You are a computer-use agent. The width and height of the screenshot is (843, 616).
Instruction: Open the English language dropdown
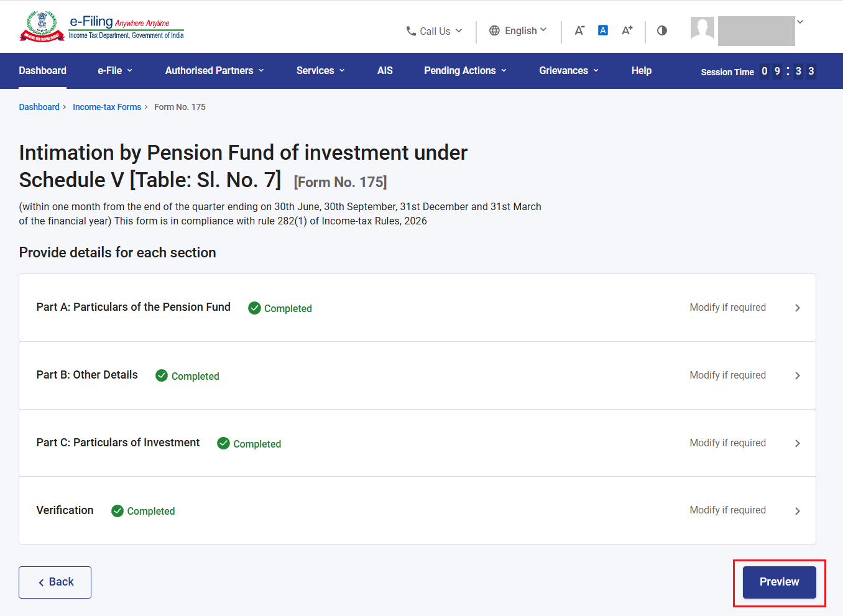(x=518, y=30)
